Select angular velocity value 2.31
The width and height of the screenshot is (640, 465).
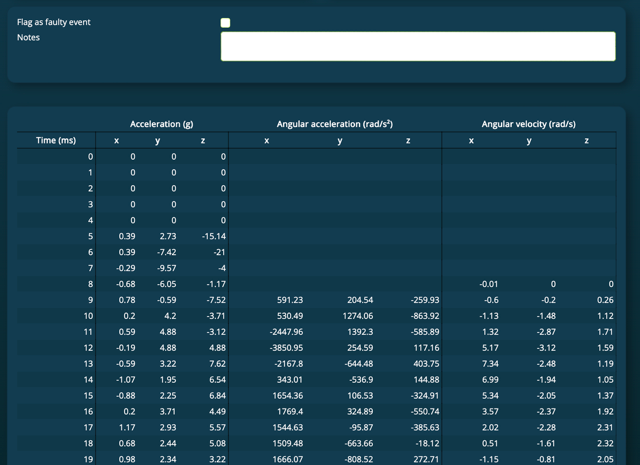coord(605,427)
